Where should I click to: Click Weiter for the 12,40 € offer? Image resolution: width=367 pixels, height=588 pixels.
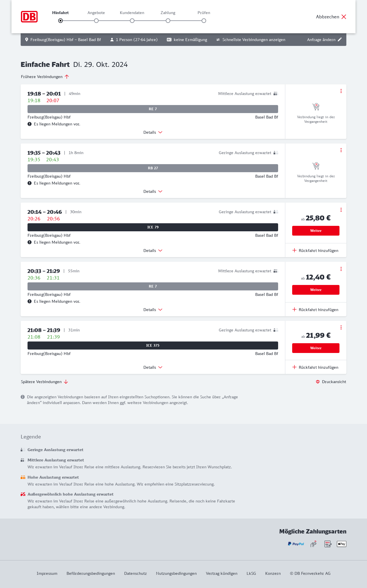[x=316, y=290]
